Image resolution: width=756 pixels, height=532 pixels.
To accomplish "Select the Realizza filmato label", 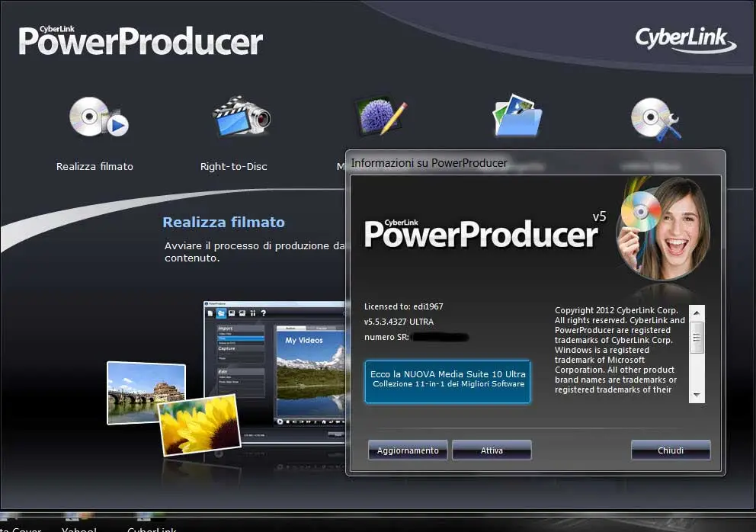I will pos(94,166).
